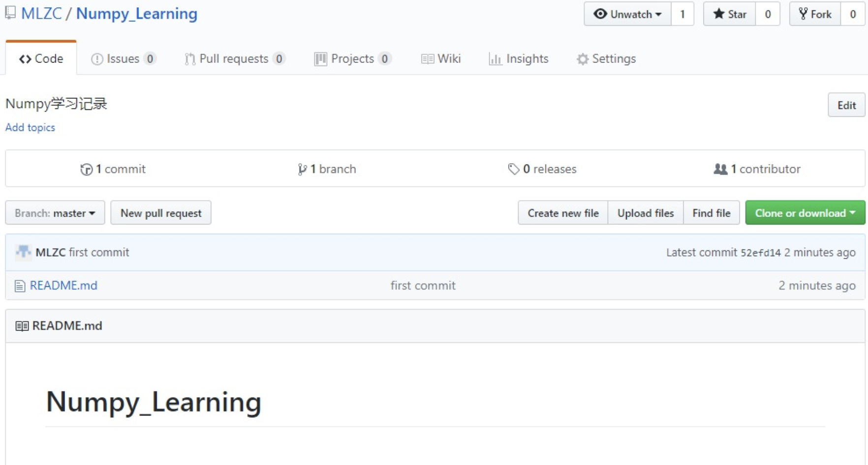Star this repository

pyautogui.click(x=730, y=14)
